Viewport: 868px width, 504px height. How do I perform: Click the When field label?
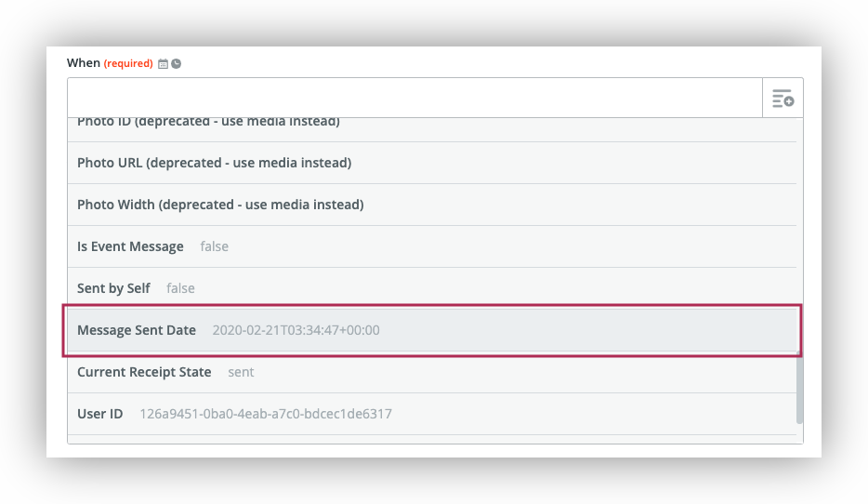[83, 63]
